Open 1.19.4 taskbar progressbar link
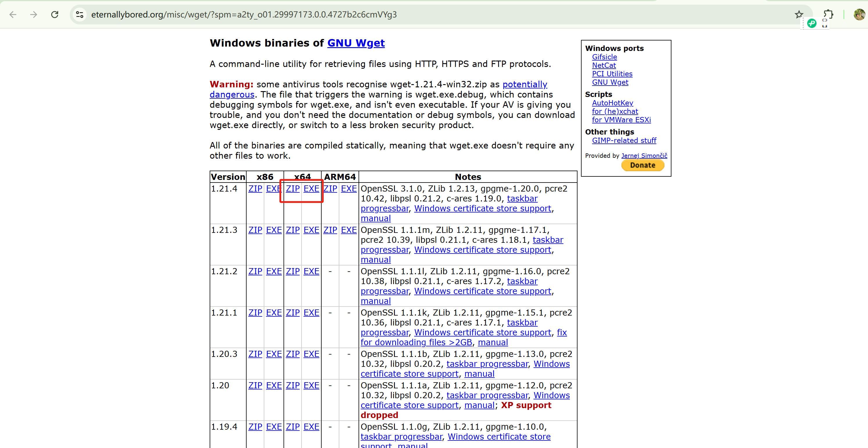 [401, 437]
